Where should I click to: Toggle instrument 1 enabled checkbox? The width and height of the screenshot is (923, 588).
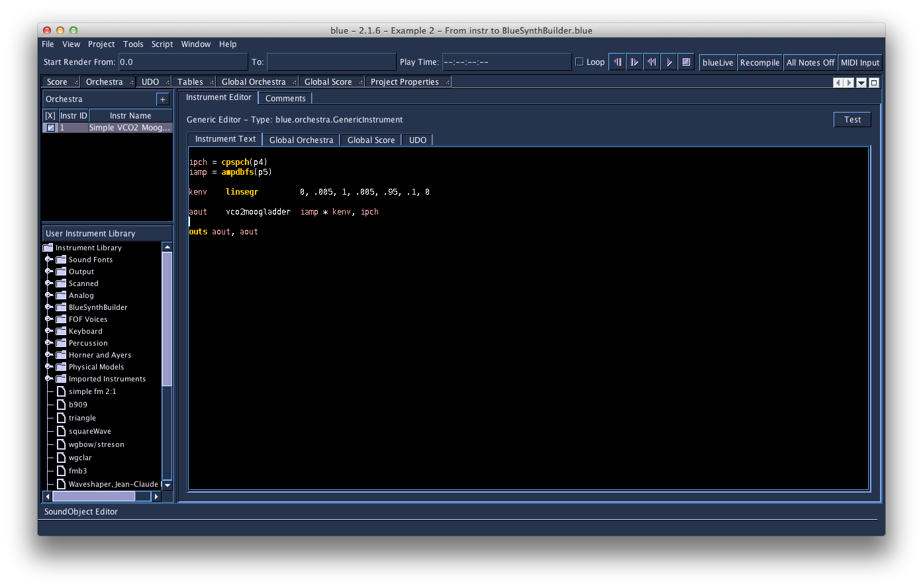(x=50, y=128)
